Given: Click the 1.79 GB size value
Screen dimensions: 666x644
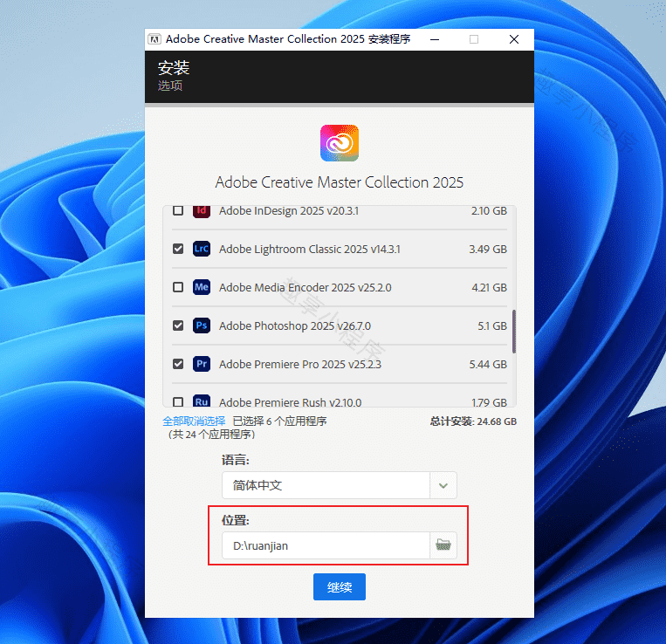Looking at the screenshot, I should tap(489, 402).
